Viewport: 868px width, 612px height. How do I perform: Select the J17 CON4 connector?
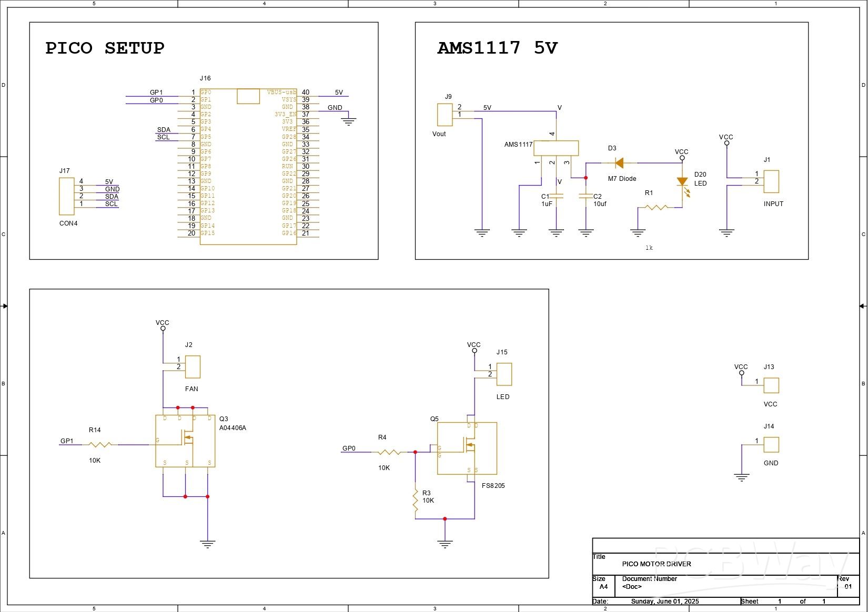(x=66, y=196)
